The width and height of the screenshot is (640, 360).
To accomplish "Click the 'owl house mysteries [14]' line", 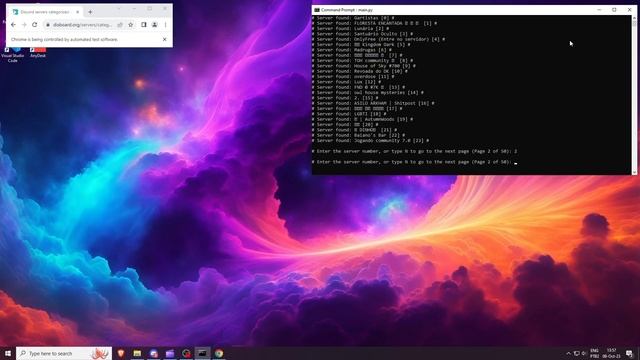I will point(368,93).
